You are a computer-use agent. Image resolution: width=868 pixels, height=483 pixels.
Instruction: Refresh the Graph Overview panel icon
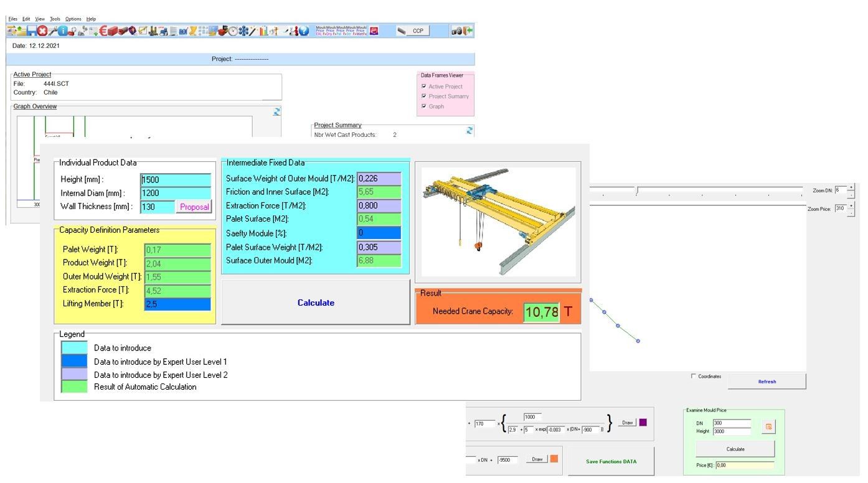pyautogui.click(x=277, y=111)
